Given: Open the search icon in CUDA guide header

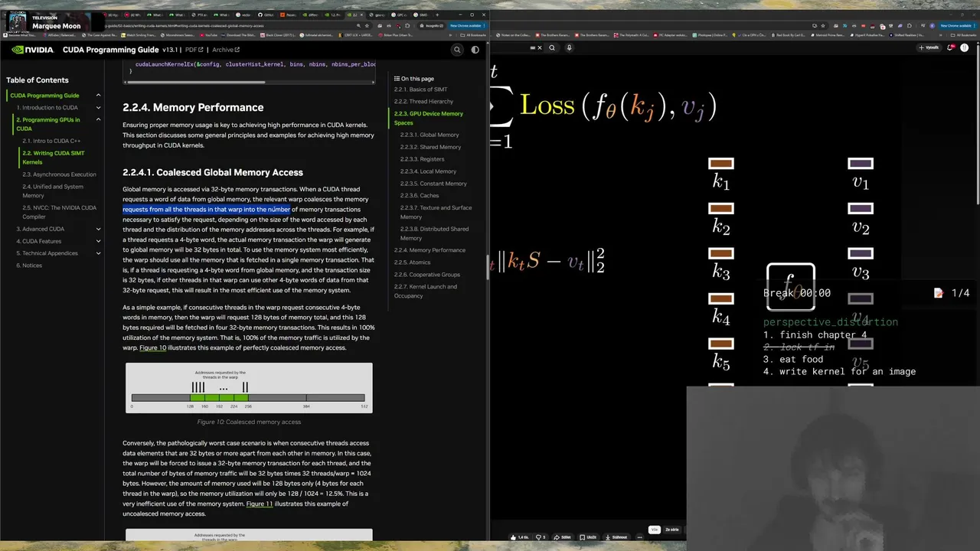Looking at the screenshot, I should tap(457, 50).
